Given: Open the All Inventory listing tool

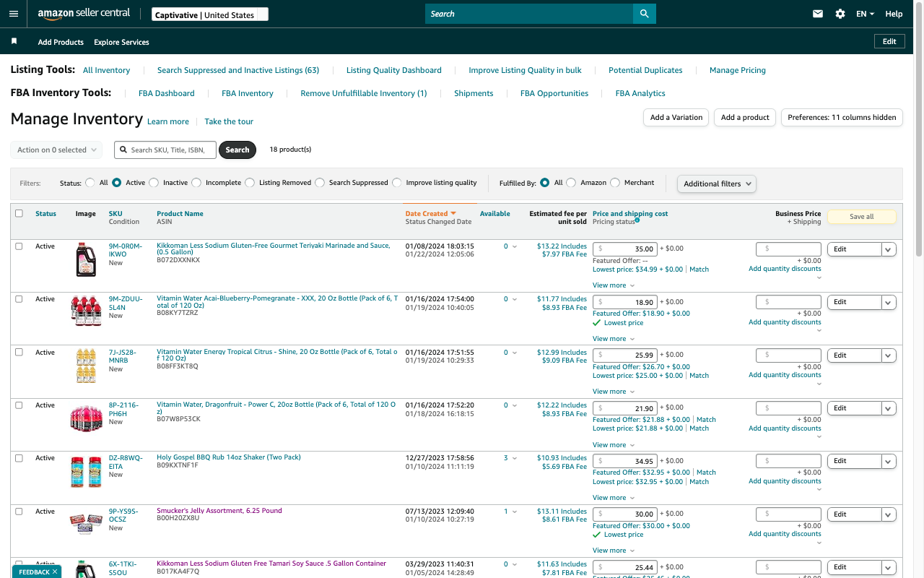Looking at the screenshot, I should (106, 70).
